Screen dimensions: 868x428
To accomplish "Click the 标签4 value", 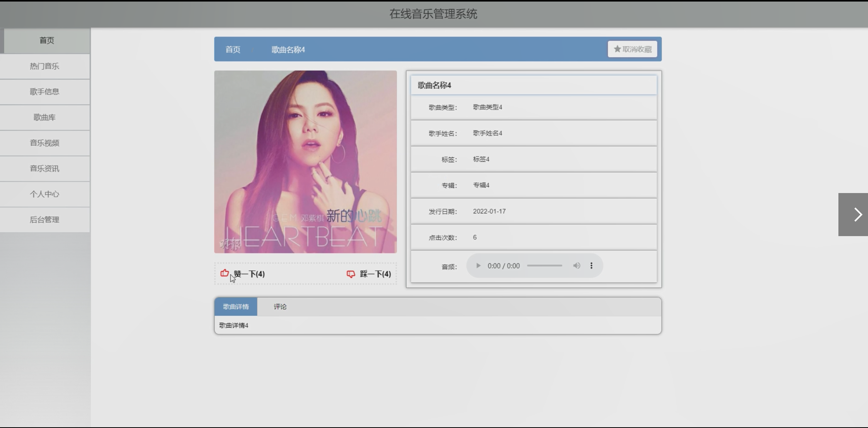I will [481, 159].
